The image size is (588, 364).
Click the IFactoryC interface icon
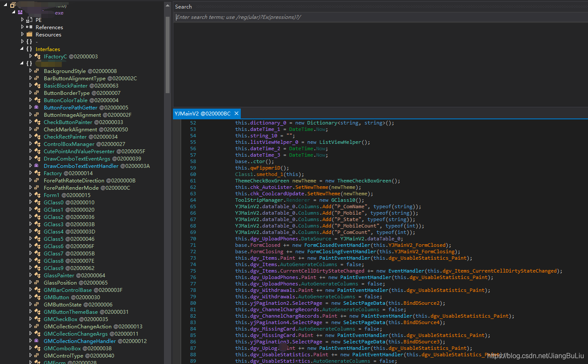pyautogui.click(x=37, y=56)
